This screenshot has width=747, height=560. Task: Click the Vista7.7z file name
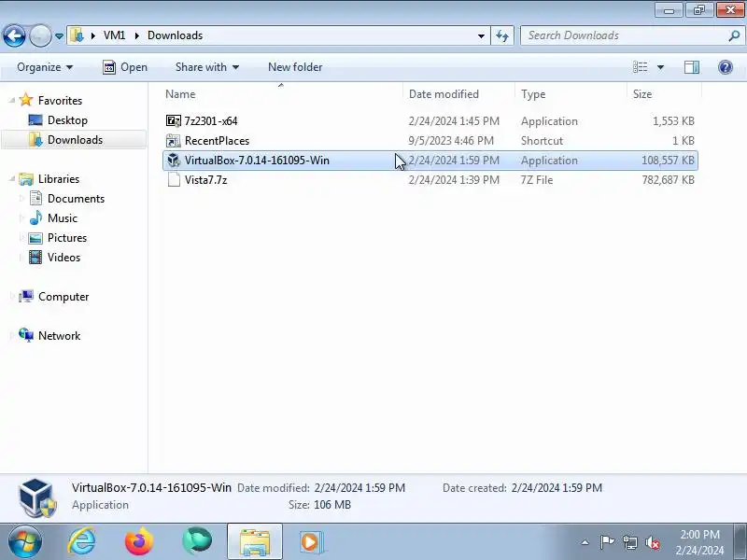(x=205, y=179)
